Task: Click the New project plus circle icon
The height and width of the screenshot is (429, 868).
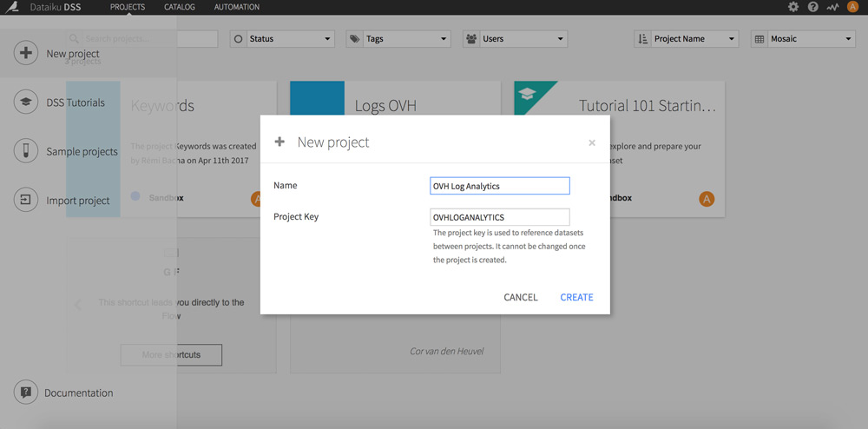Action: [25, 54]
